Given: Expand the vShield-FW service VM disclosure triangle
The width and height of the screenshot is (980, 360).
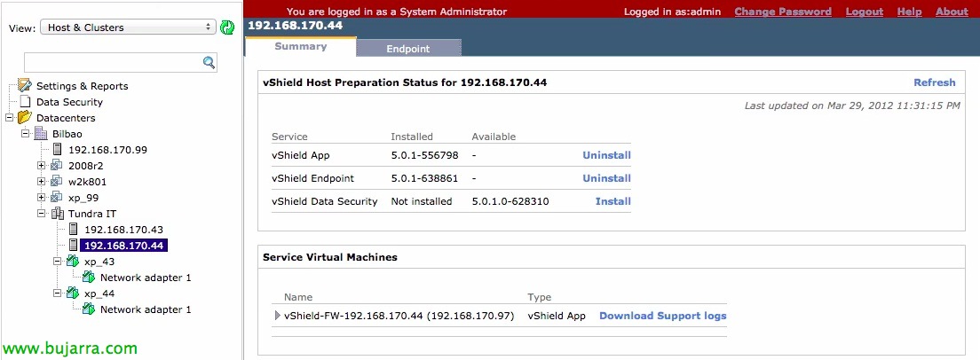Looking at the screenshot, I should pyautogui.click(x=278, y=316).
